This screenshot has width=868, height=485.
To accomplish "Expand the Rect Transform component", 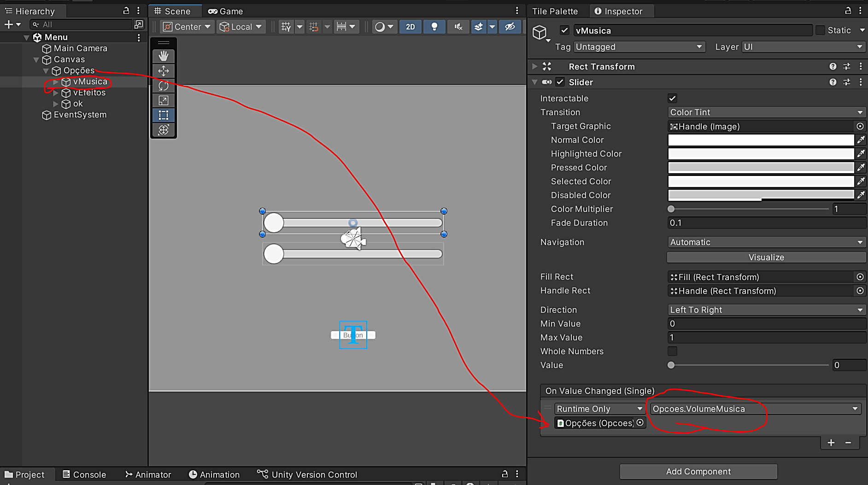I will [x=534, y=67].
